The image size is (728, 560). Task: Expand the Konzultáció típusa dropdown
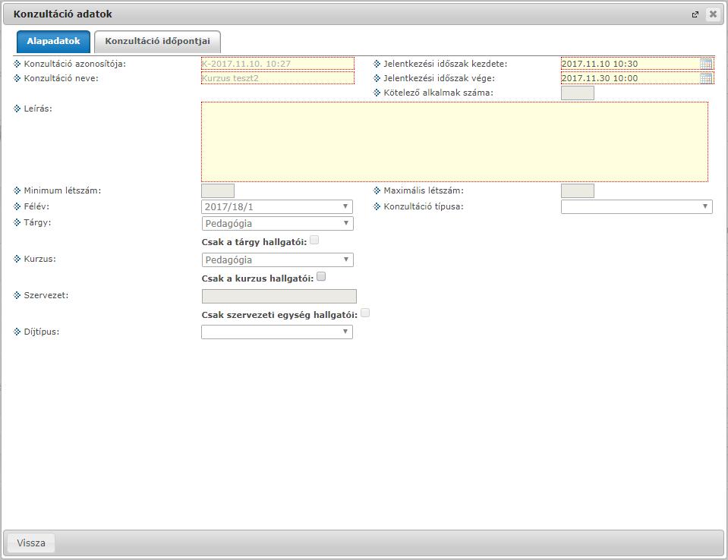tap(637, 206)
